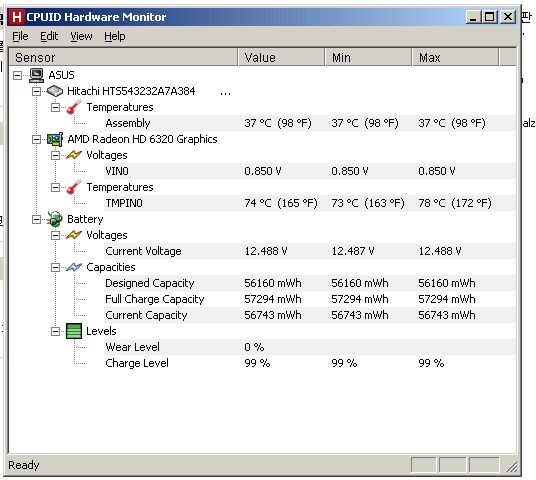Screen dimensions: 536x480
Task: Collapse Voltages under Battery
Action: [55, 236]
